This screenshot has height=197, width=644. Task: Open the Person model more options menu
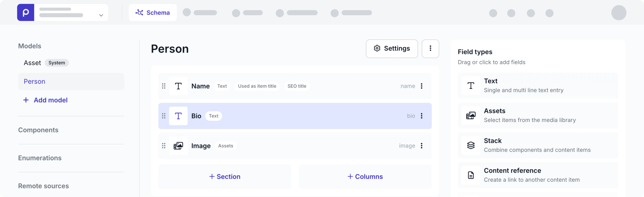click(x=430, y=49)
